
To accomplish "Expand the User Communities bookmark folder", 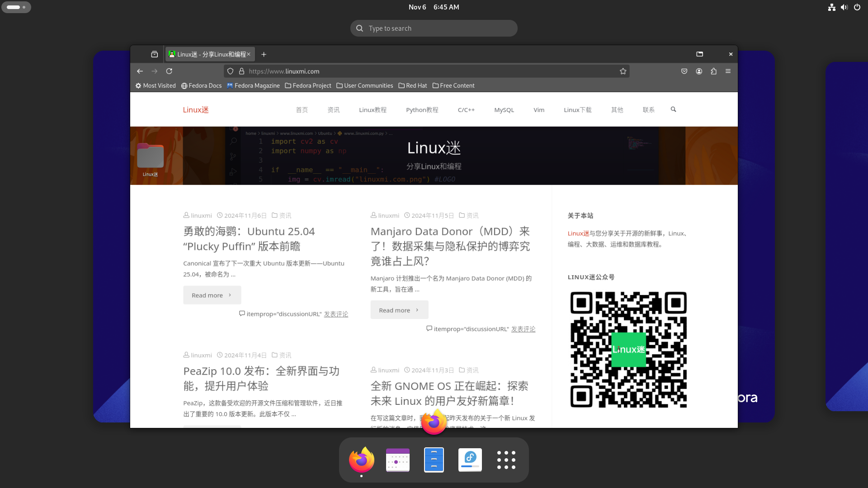I will (364, 85).
